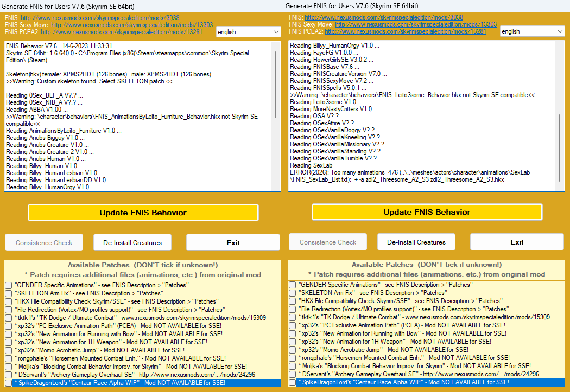Click right window log scrollbar thumb

pyautogui.click(x=560, y=147)
